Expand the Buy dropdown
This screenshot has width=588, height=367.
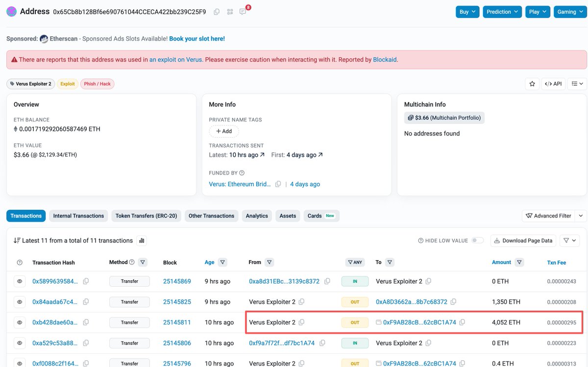coord(467,12)
